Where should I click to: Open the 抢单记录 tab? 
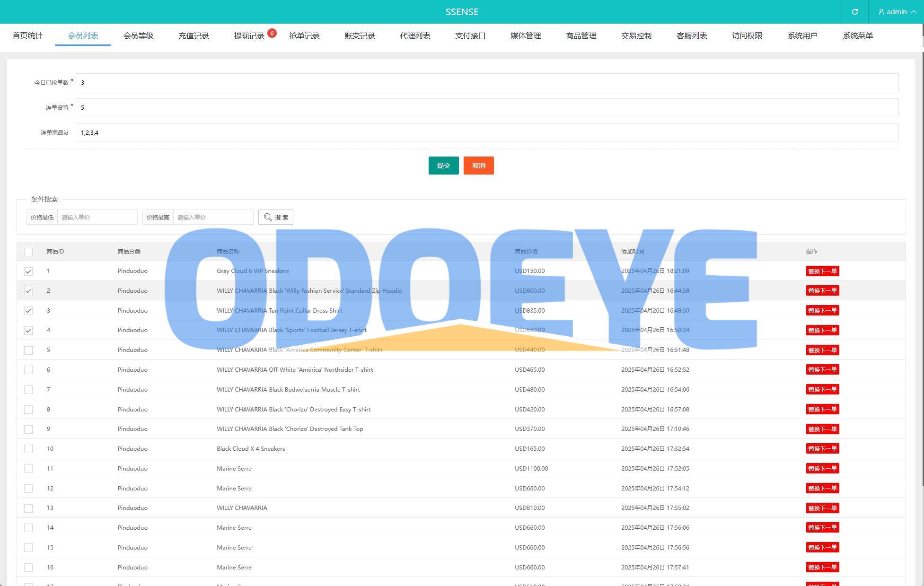click(304, 36)
